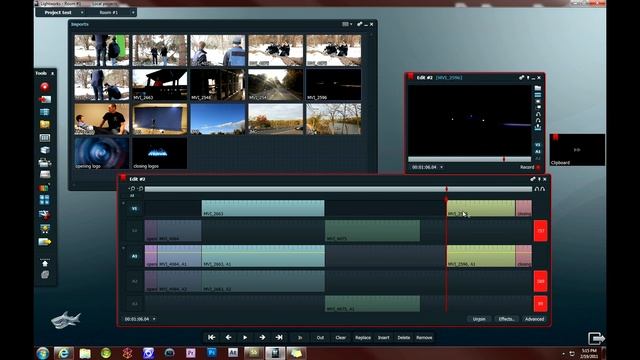Image resolution: width=640 pixels, height=360 pixels.
Task: Jump to start with console rewind button
Action: (x=211, y=338)
